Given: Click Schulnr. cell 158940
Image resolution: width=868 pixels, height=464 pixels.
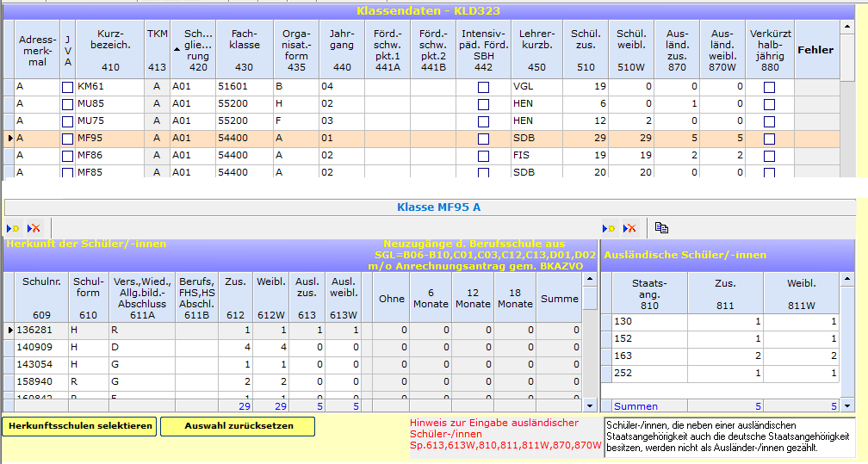Looking at the screenshot, I should click(41, 381).
